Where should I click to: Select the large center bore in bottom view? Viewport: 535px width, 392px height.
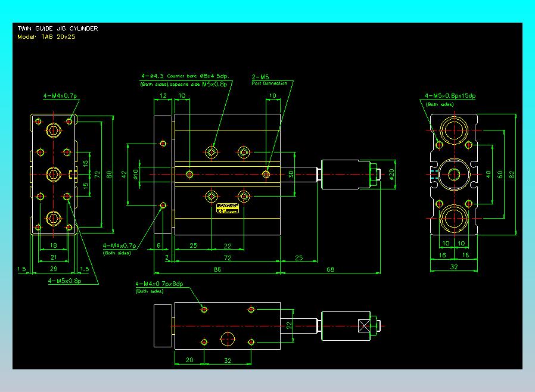coord(228,339)
